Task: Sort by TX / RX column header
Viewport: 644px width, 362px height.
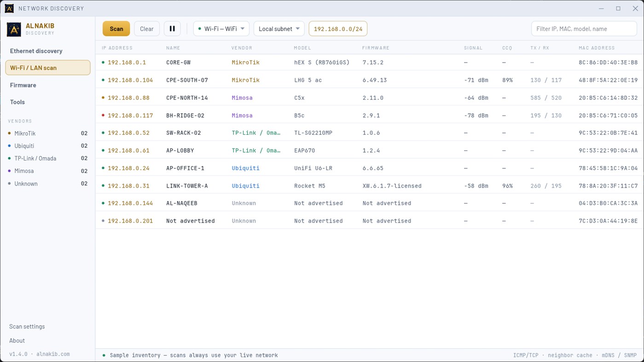Action: pos(540,48)
